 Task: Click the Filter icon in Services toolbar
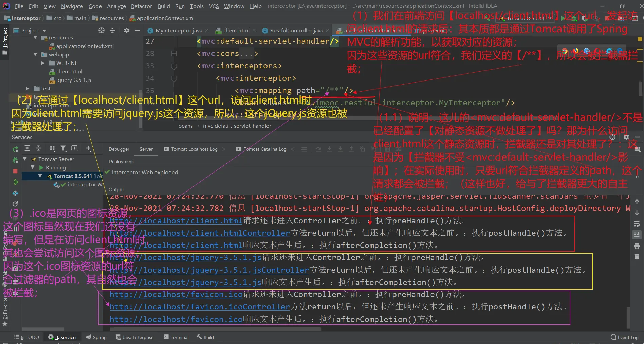(x=63, y=148)
